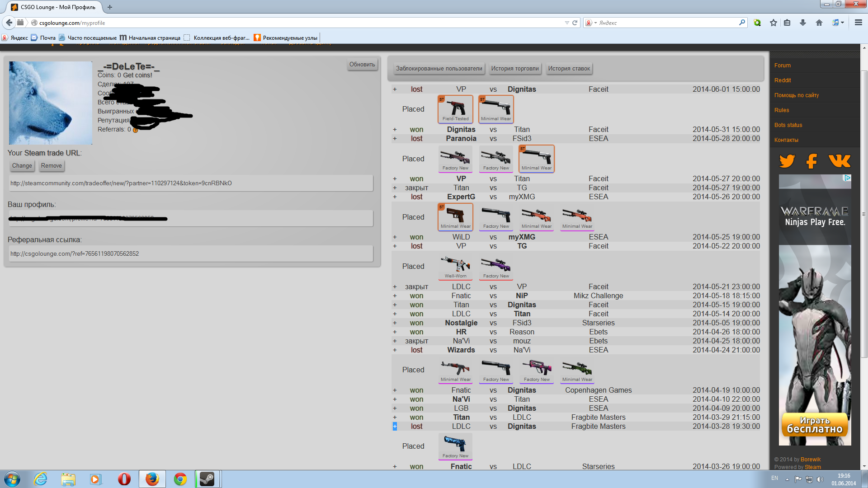Click the browser address bar
The height and width of the screenshot is (488, 868).
point(298,23)
